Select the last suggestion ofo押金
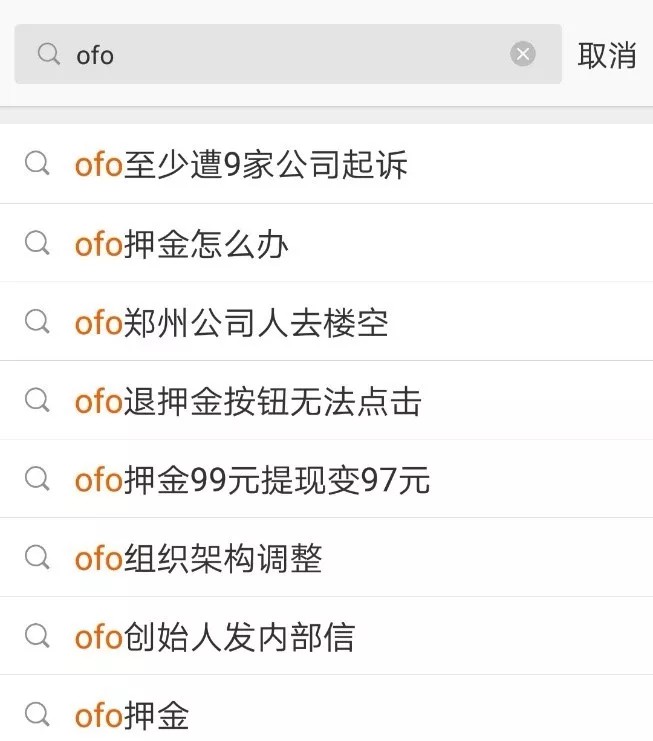 coord(131,715)
